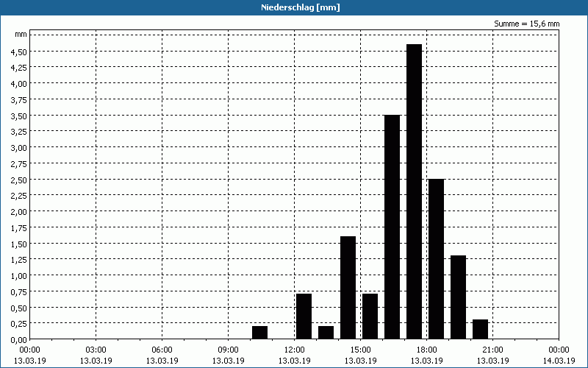Select the 1,75 y-axis label
The image size is (588, 368).
coord(19,228)
